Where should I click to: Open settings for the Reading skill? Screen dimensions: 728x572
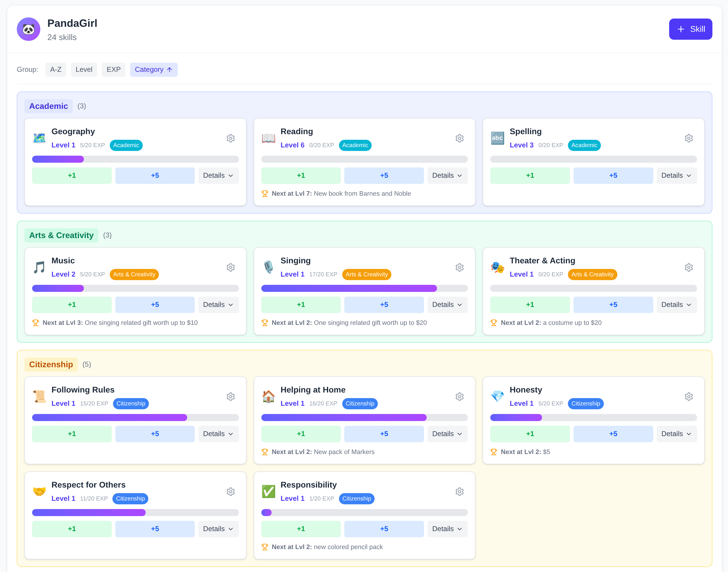pyautogui.click(x=459, y=138)
